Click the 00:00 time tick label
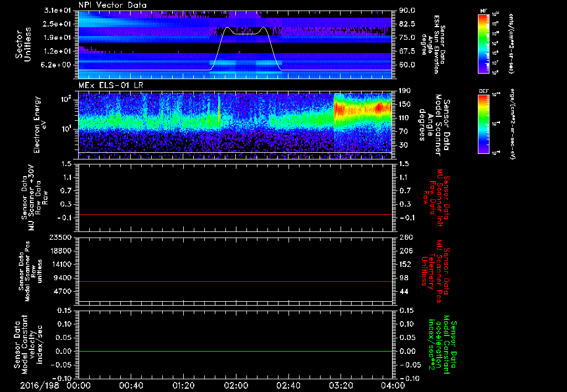 point(79,385)
